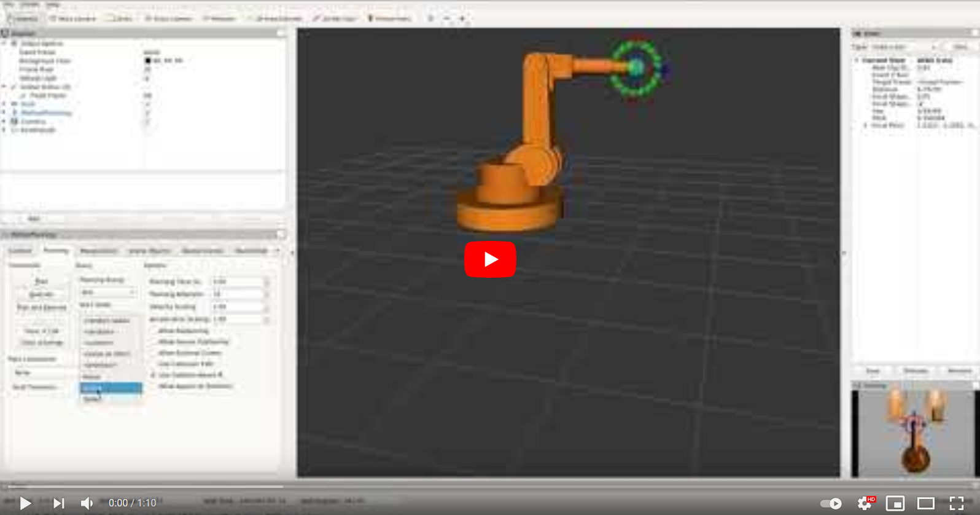Image resolution: width=980 pixels, height=515 pixels.
Task: Seek along the video progress bar
Action: pyautogui.click(x=490, y=487)
